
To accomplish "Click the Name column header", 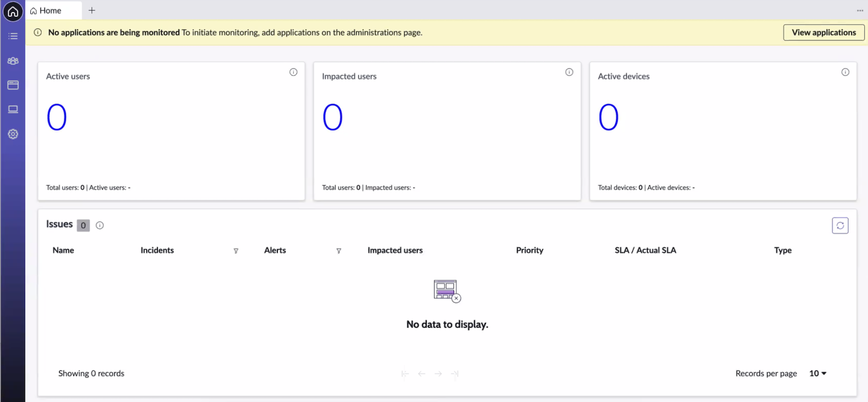I will click(x=63, y=250).
